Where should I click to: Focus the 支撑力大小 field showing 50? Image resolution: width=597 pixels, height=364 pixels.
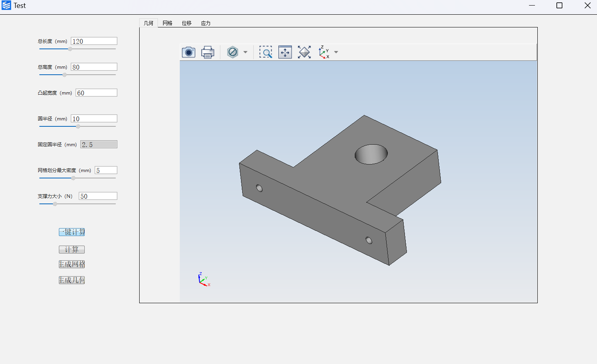pos(98,196)
